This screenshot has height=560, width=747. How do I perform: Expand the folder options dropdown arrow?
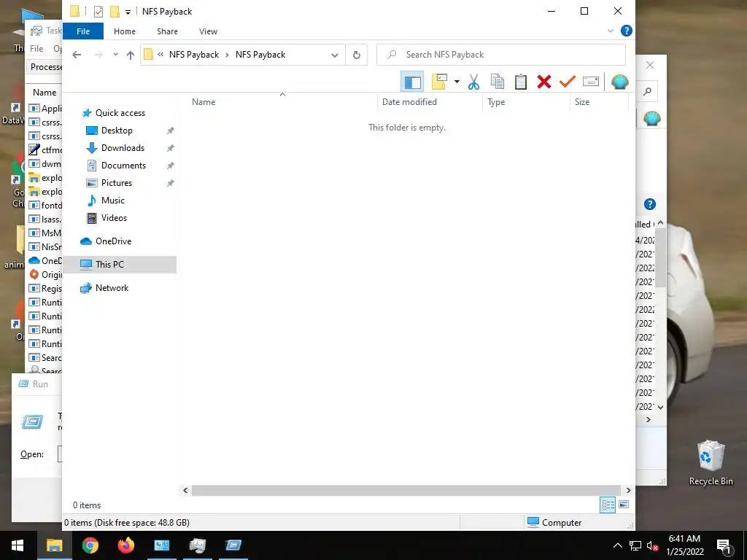pos(457,82)
